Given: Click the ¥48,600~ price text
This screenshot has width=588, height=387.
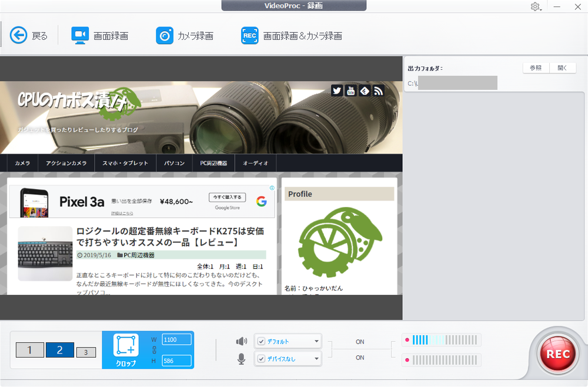Looking at the screenshot, I should (x=176, y=201).
